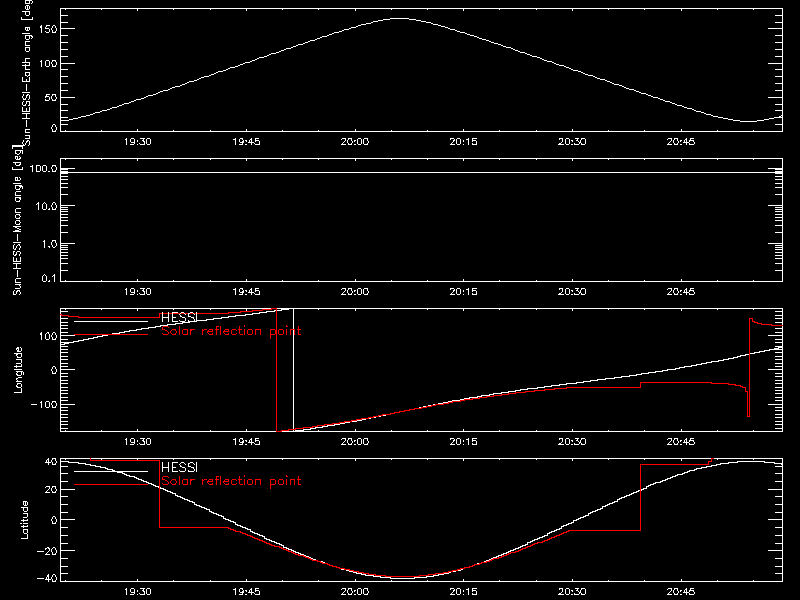Tap 20:15 time label under Latitude plot
The height and width of the screenshot is (600, 800).
coord(464,592)
